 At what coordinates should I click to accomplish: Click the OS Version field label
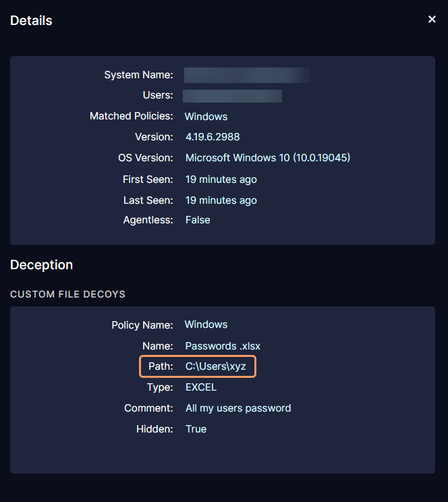[146, 158]
